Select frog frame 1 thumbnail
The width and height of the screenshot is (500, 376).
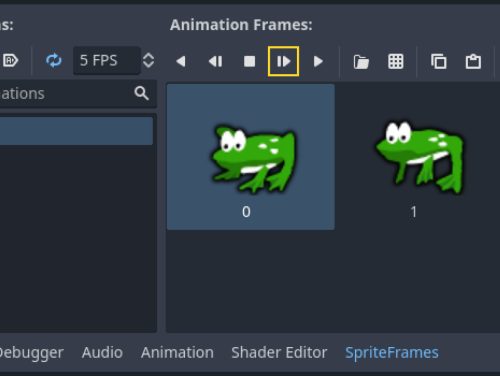tap(418, 157)
